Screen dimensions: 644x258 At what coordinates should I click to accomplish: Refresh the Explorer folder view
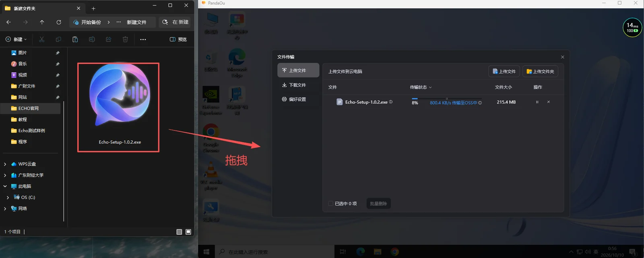click(x=59, y=22)
